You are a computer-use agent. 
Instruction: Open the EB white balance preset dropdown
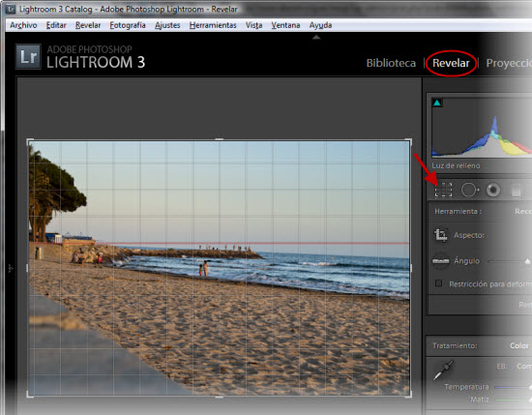pyautogui.click(x=524, y=367)
